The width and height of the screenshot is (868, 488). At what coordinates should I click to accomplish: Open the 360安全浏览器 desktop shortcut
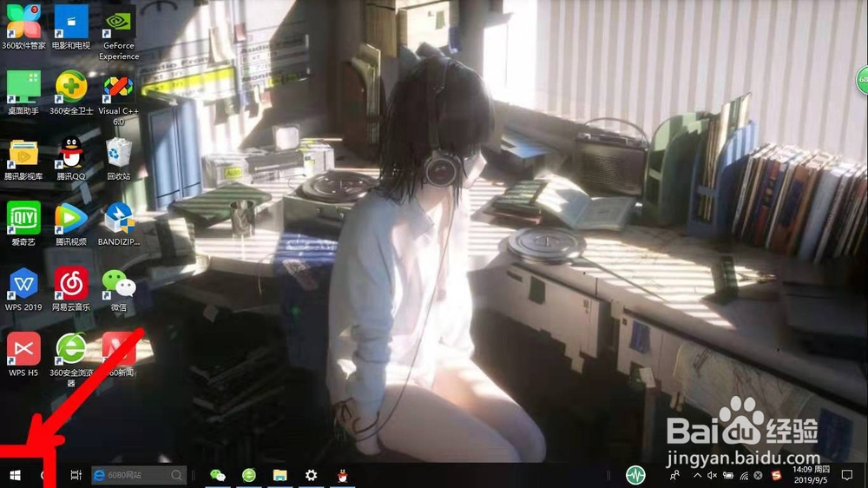pyautogui.click(x=71, y=359)
